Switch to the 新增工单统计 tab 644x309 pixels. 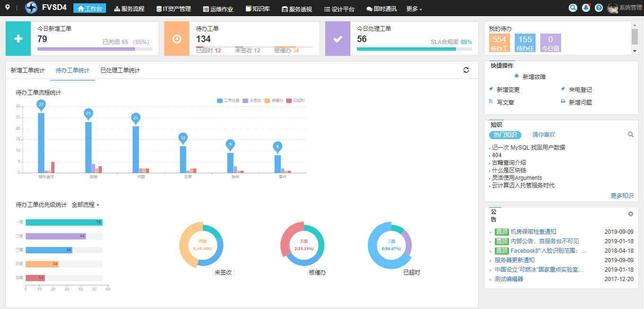click(x=27, y=71)
